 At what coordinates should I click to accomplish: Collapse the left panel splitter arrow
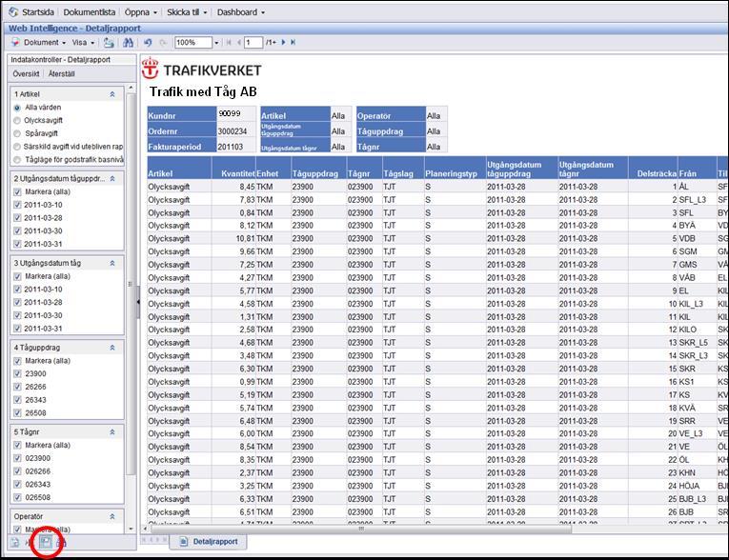pyautogui.click(x=138, y=302)
